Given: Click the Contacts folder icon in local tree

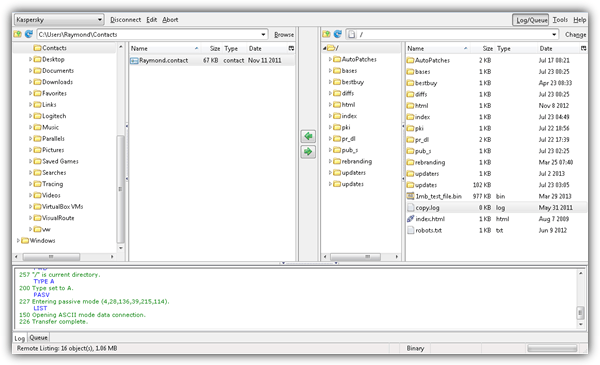Looking at the screenshot, I should coord(37,48).
